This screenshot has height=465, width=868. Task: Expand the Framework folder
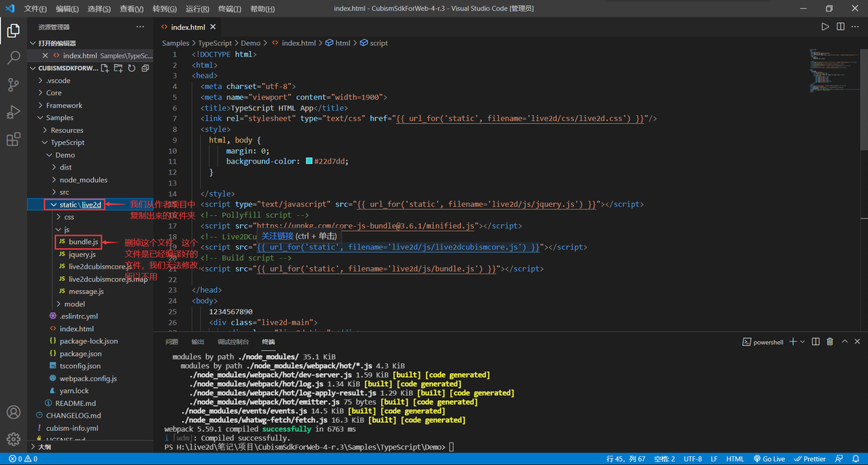point(90,105)
